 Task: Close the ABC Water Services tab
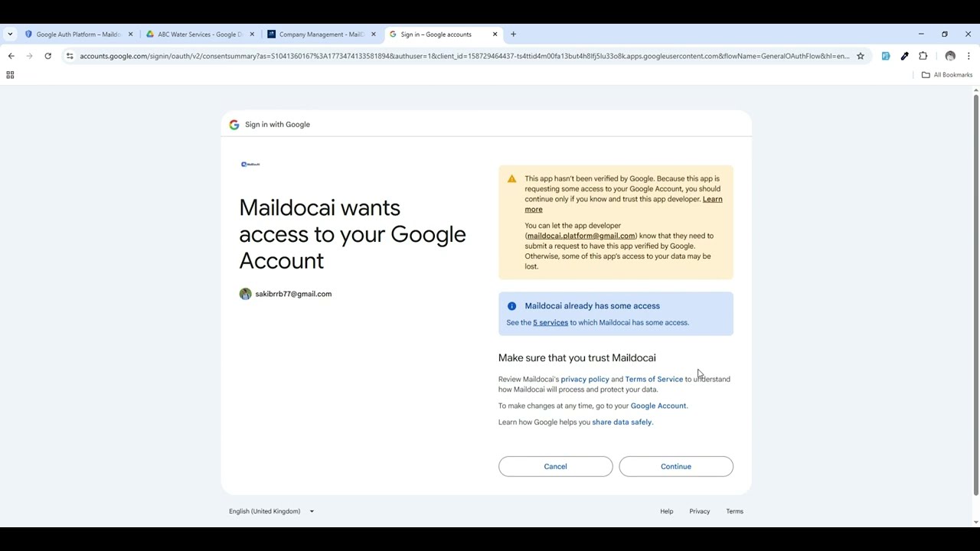pos(252,34)
